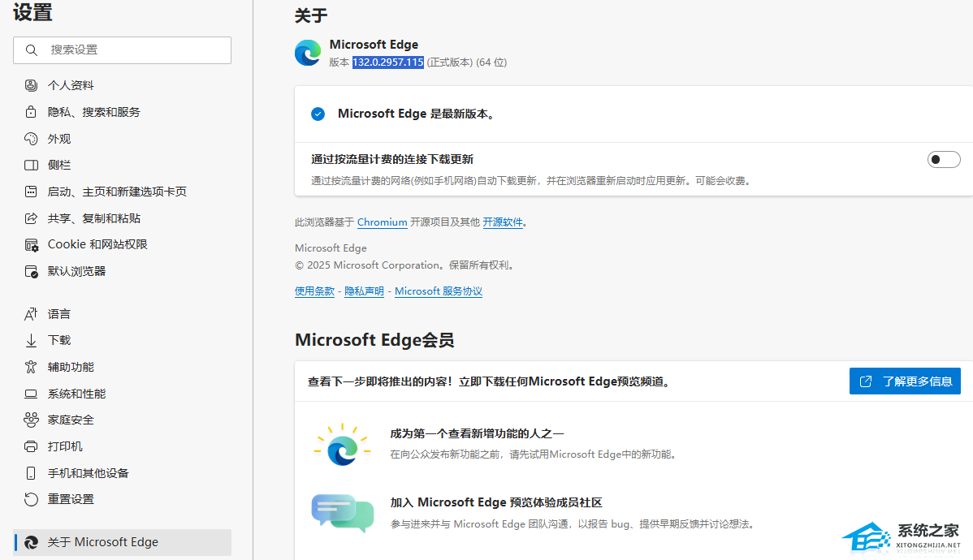Click the search magnifier icon in settings
This screenshot has width=973, height=560.
[x=31, y=50]
